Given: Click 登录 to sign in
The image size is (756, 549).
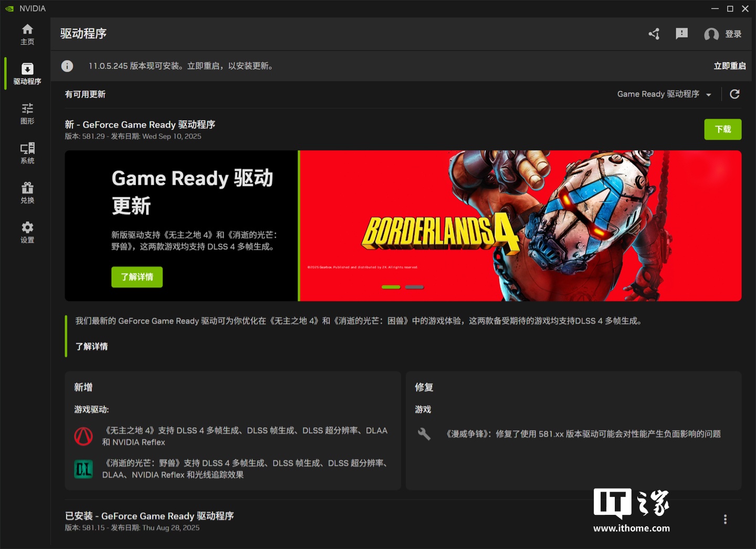Looking at the screenshot, I should click(x=723, y=34).
